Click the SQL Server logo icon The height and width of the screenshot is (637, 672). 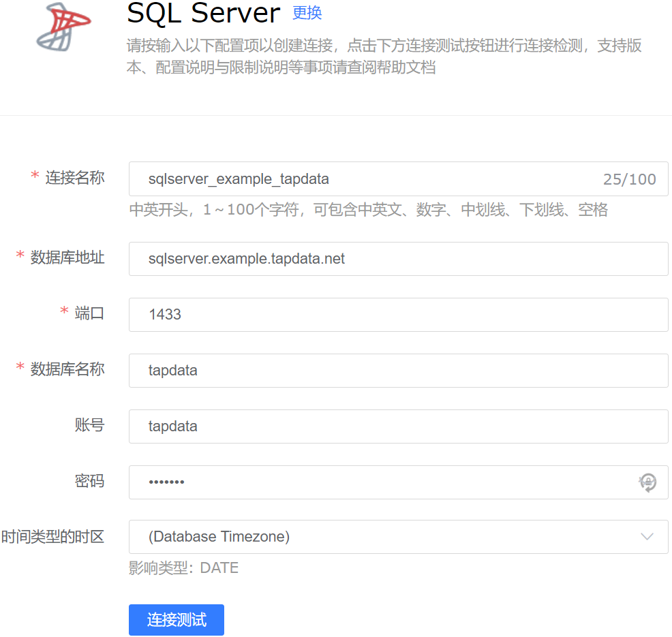(x=63, y=27)
